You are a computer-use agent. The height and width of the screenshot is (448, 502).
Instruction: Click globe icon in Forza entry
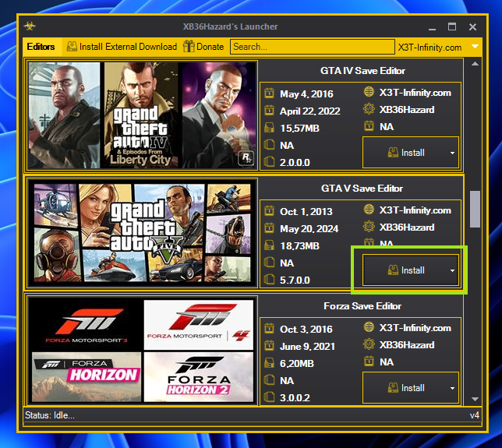(369, 327)
